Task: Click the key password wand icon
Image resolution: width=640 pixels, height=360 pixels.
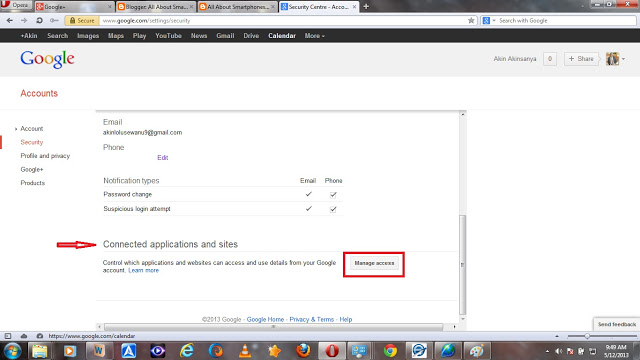Action: point(54,20)
